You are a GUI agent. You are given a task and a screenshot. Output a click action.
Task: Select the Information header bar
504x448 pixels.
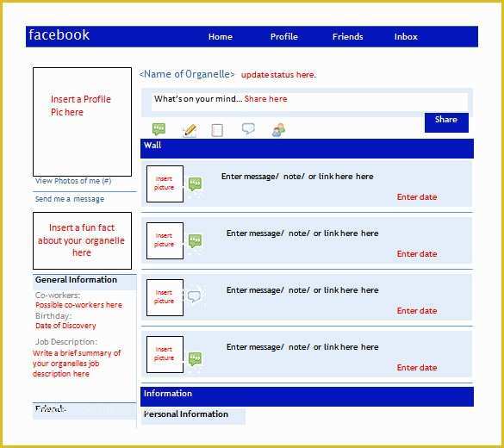point(307,396)
